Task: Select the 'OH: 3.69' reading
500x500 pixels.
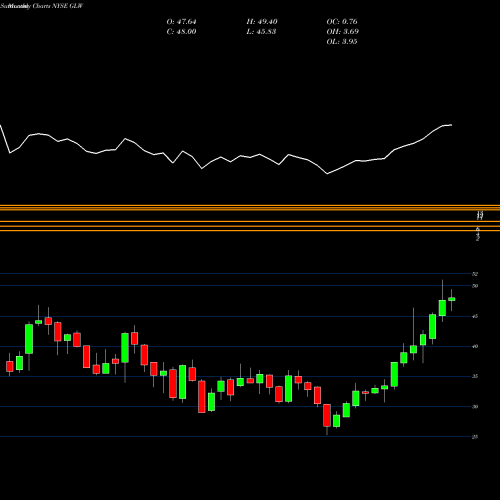Action: (342, 32)
